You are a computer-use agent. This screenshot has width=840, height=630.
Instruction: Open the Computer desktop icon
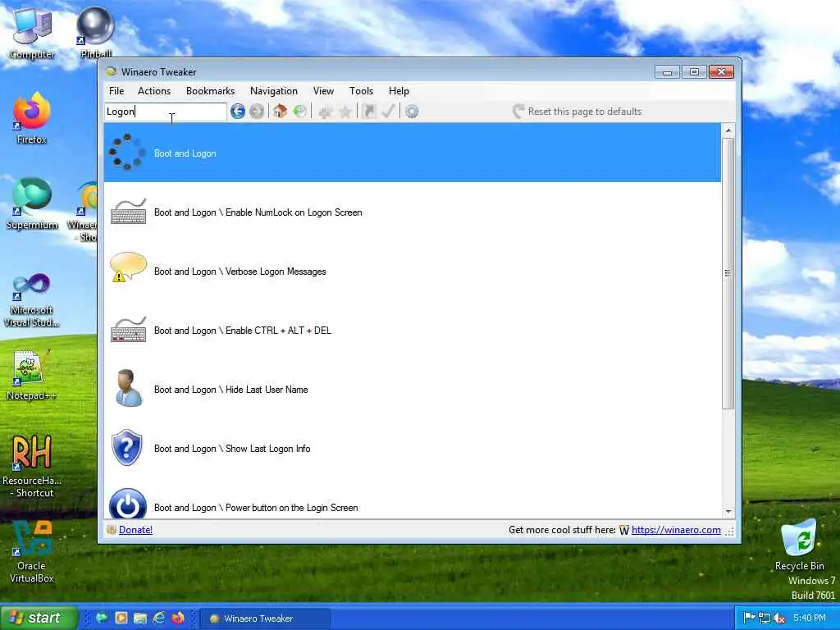click(32, 33)
